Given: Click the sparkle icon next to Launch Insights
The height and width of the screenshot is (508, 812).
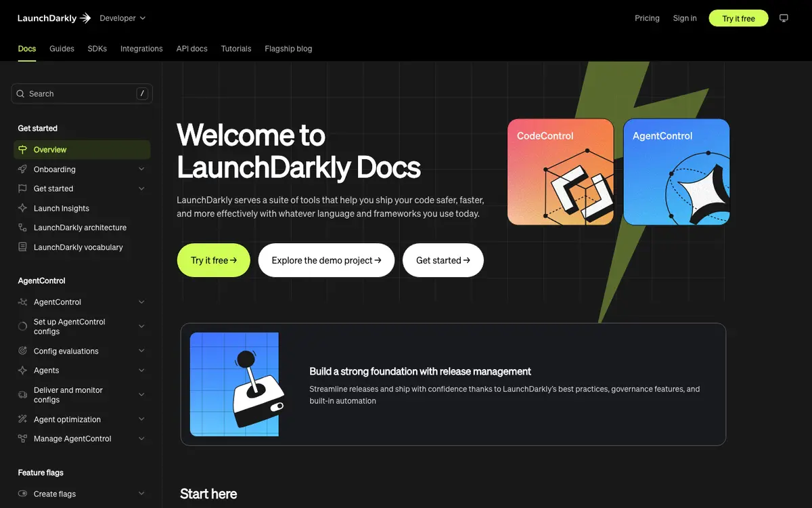Looking at the screenshot, I should click(x=22, y=209).
